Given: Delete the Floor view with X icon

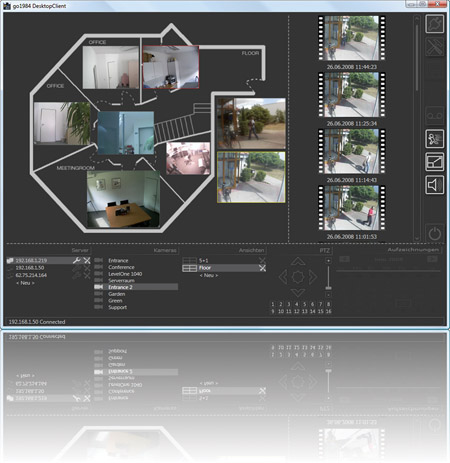Looking at the screenshot, I should click(x=263, y=268).
